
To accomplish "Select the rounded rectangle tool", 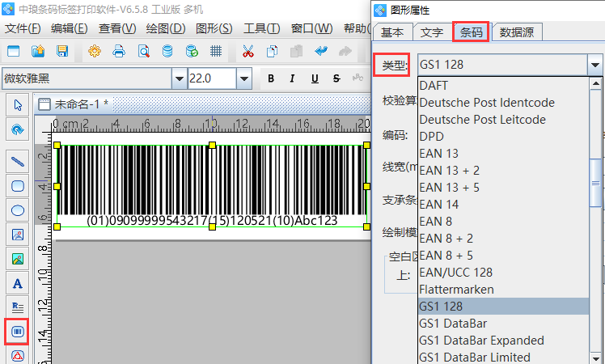I will pos(18,186).
